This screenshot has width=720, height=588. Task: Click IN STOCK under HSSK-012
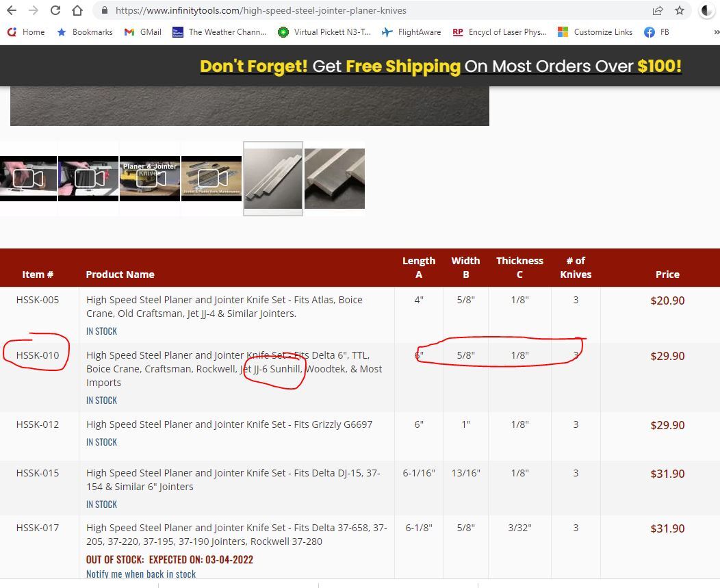click(x=101, y=442)
